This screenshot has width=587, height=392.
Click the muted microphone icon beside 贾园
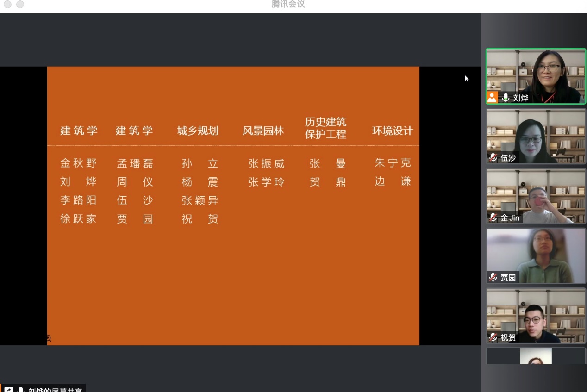point(493,278)
